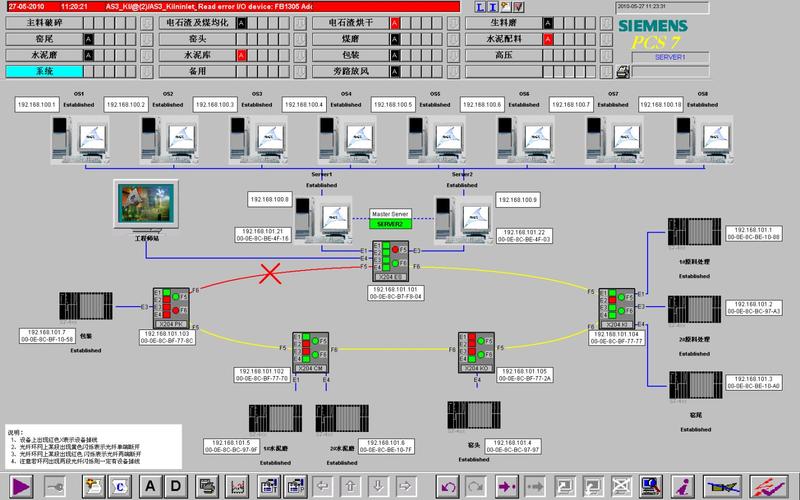Expand hierarchy arrow next to 主料破碎
The height and width of the screenshot is (500, 800).
point(146,23)
